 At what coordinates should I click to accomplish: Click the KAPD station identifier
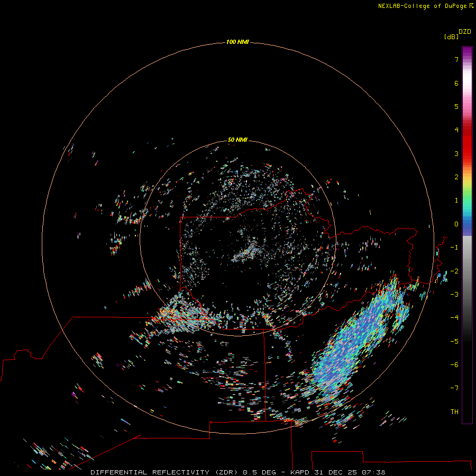tap(300, 472)
